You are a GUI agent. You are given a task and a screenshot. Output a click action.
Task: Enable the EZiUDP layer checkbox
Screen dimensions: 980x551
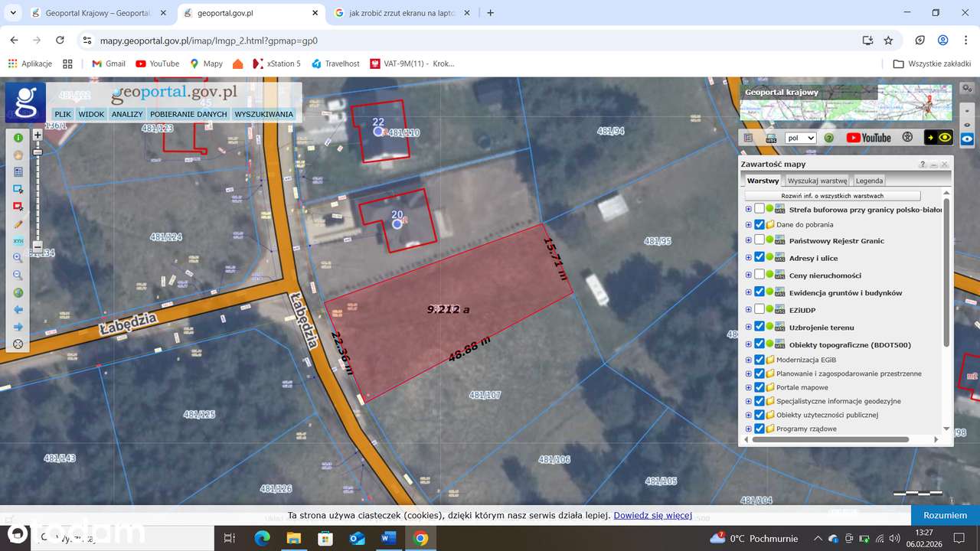[759, 309]
